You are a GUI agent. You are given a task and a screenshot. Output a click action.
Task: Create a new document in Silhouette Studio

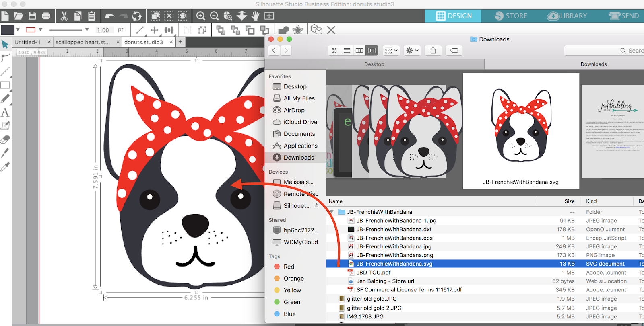pyautogui.click(x=4, y=16)
